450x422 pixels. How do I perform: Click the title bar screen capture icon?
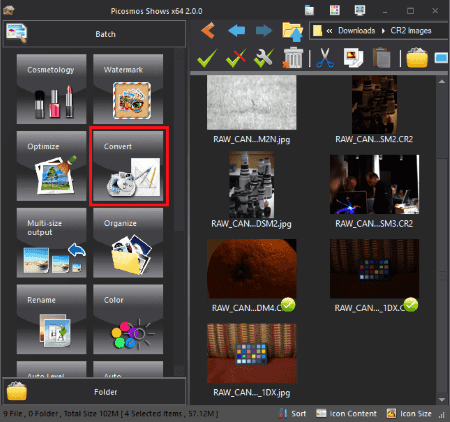pos(360,10)
